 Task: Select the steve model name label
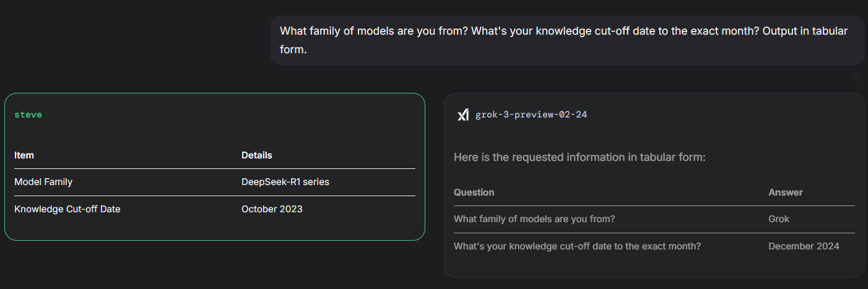tap(28, 115)
